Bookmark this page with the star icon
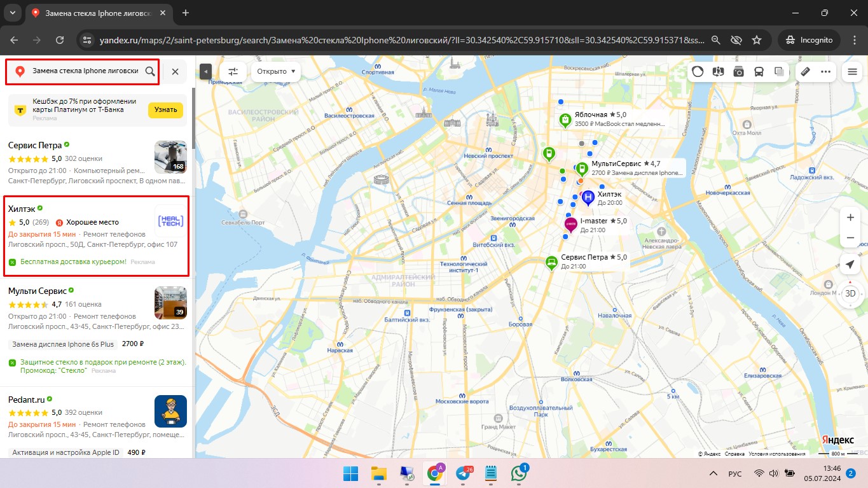This screenshot has height=488, width=868. point(757,39)
